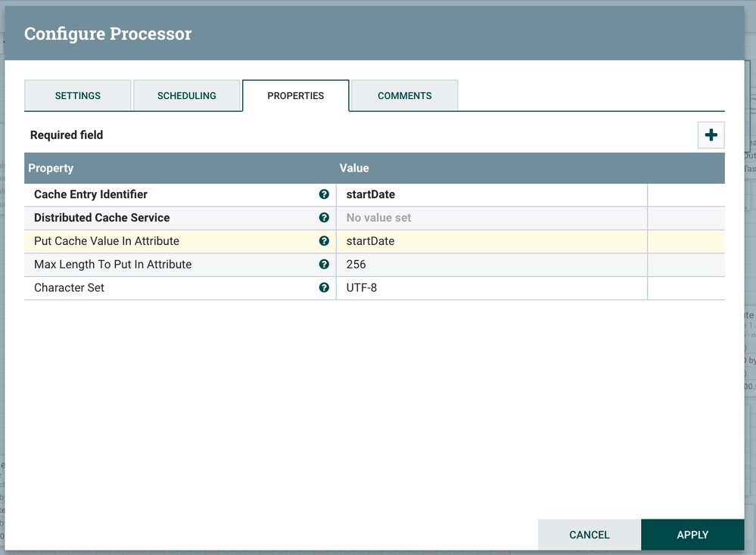The image size is (756, 555).
Task: View help for Max Length To Put In Attribute
Action: [324, 265]
